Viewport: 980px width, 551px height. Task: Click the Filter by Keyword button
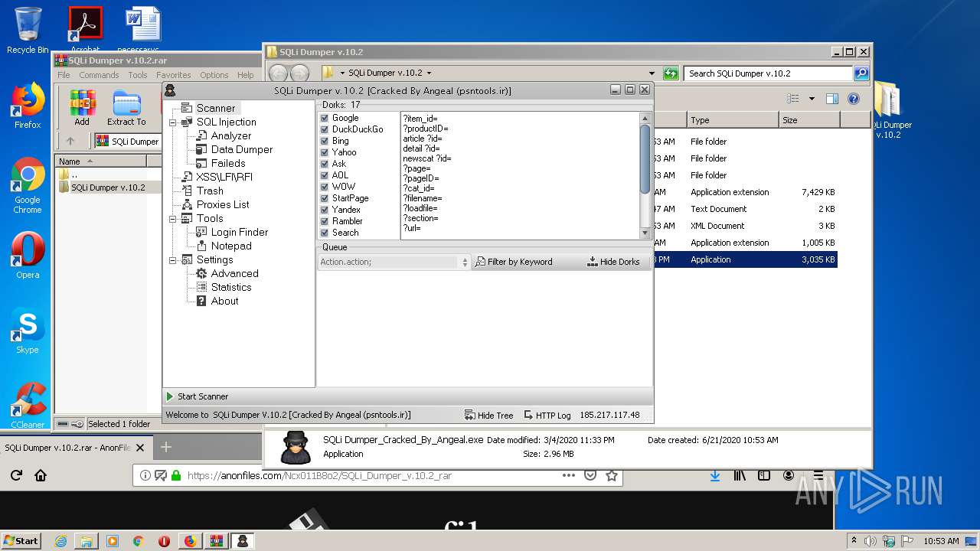pos(514,262)
